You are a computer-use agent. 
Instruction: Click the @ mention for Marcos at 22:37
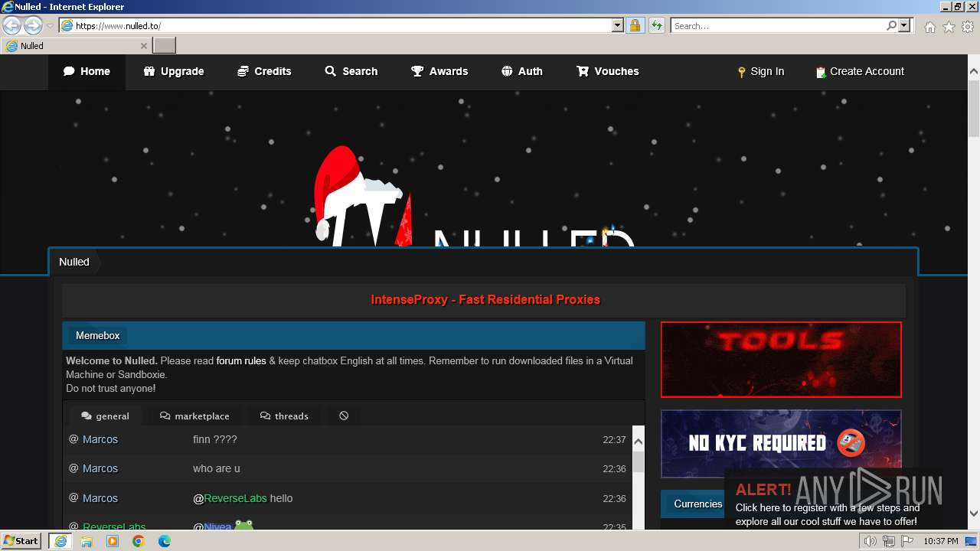73,439
